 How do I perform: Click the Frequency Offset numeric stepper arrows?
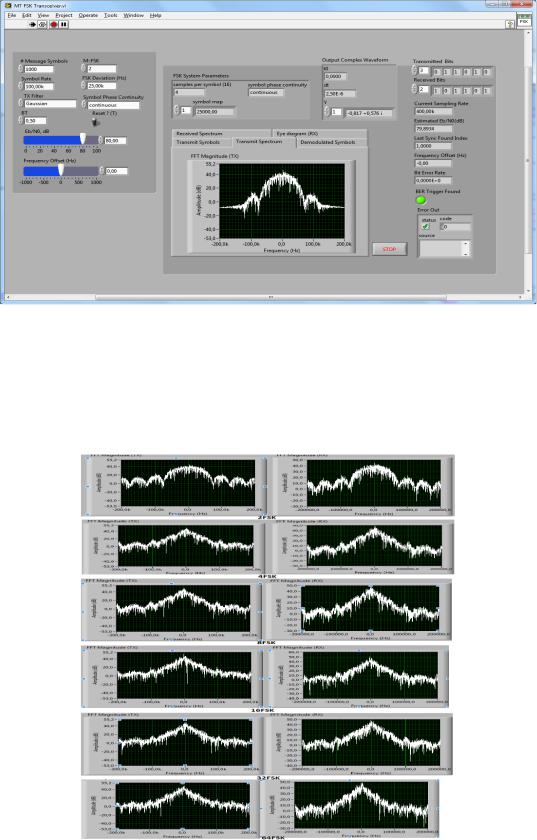[x=101, y=171]
